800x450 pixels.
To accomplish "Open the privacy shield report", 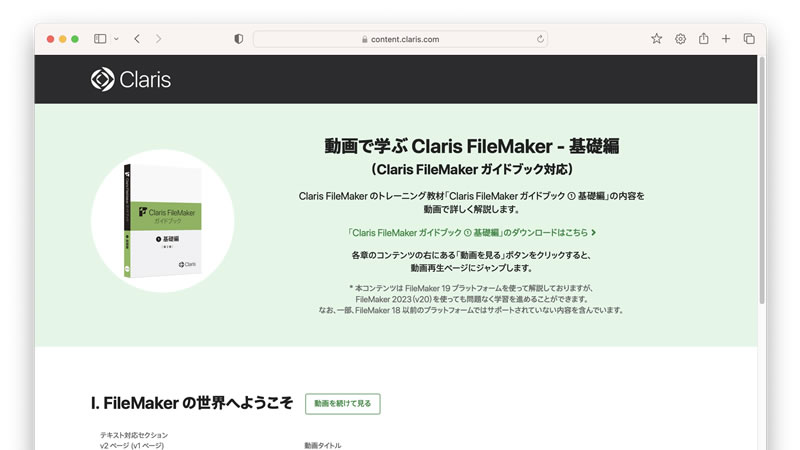I will [x=238, y=39].
